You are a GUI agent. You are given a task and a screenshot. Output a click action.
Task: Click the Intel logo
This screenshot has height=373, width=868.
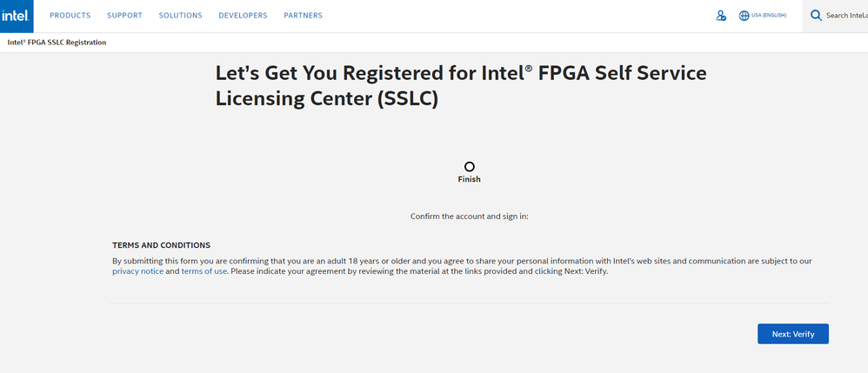17,16
